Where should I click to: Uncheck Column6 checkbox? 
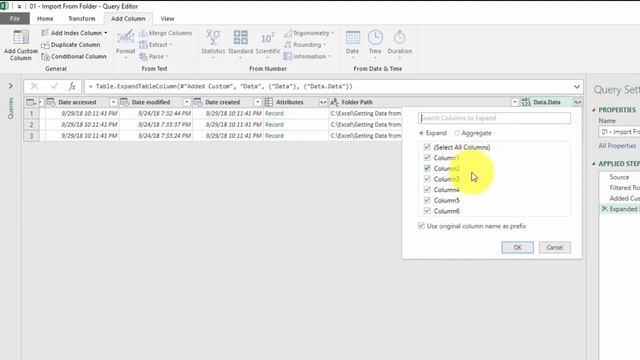(x=427, y=211)
